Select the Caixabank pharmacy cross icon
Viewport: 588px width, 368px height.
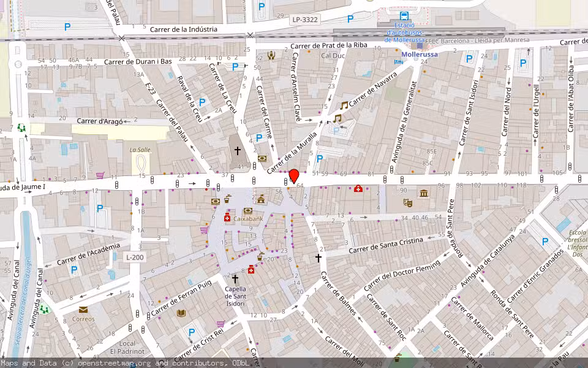tap(227, 218)
